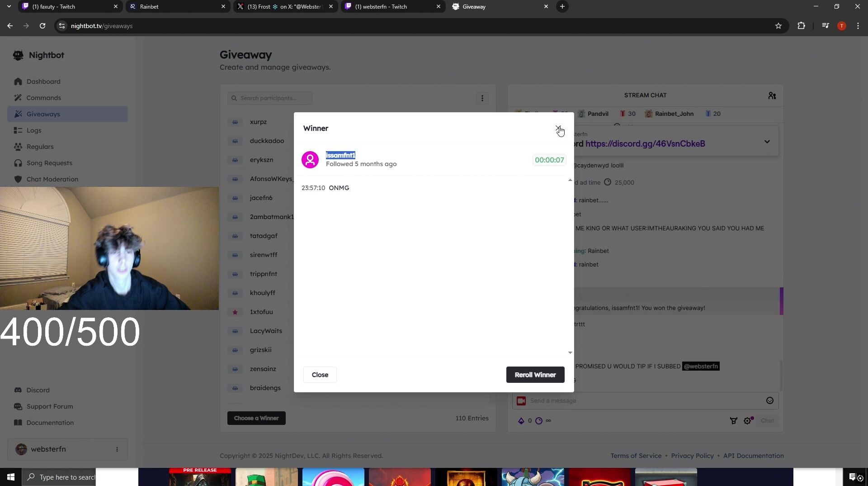This screenshot has width=868, height=486.
Task: Close the Winner dialog with the X icon
Action: 558,129
